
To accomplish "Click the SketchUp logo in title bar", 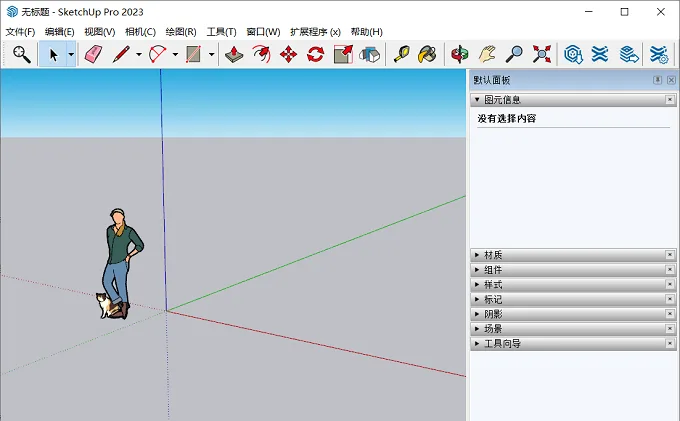I will 12,12.
